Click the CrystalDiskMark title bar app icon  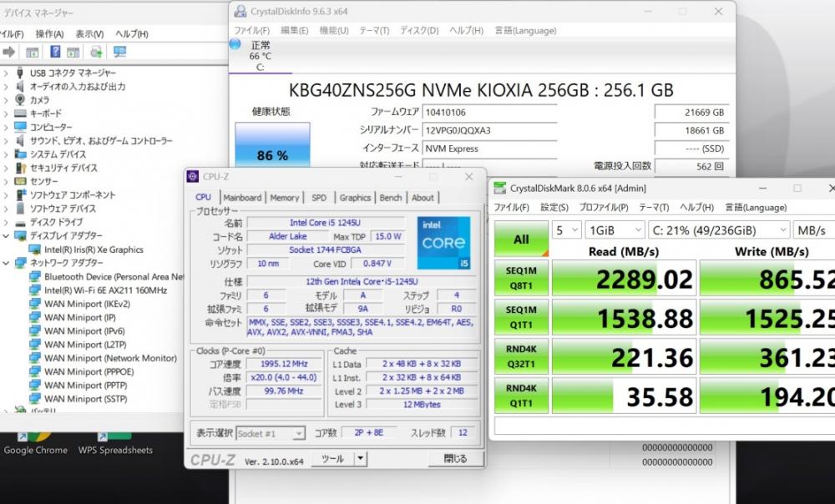499,188
